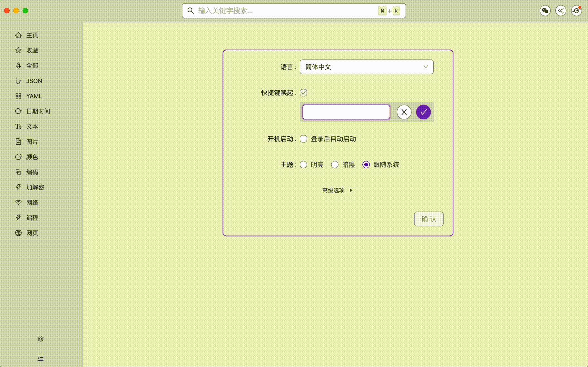This screenshot has width=588, height=367.
Task: Confirm shortcut with the purple checkmark button
Action: tap(423, 112)
